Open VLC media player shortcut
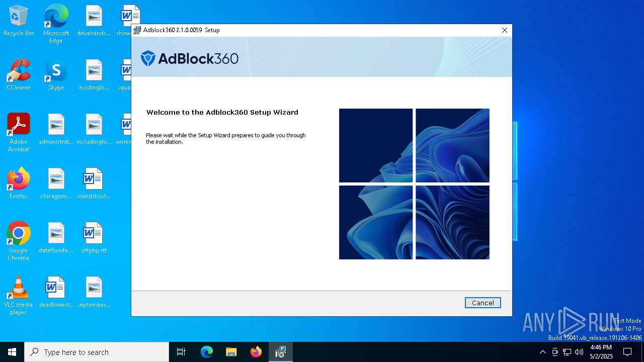Viewport: 644px width, 362px height. pyautogui.click(x=19, y=296)
